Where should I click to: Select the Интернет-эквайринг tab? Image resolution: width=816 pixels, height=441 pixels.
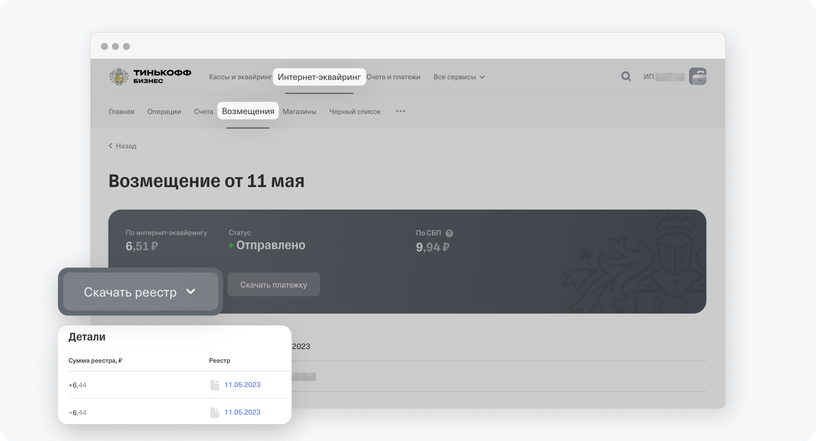(319, 77)
